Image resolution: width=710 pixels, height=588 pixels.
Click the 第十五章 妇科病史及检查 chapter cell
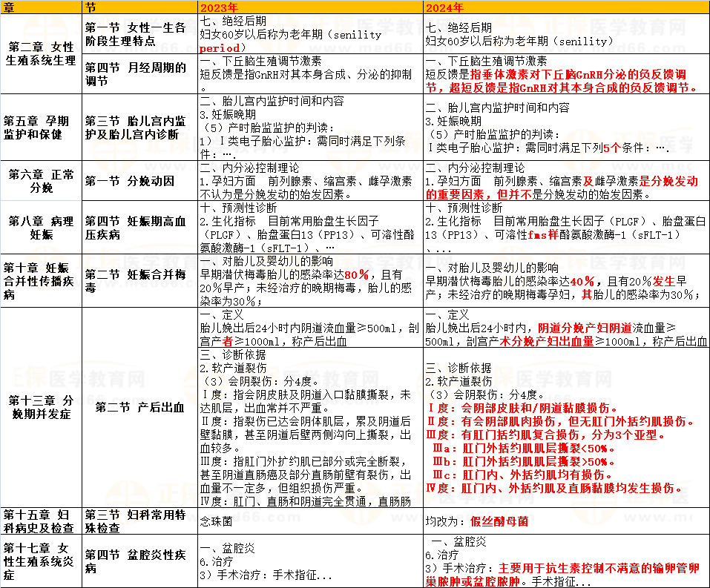[41, 521]
